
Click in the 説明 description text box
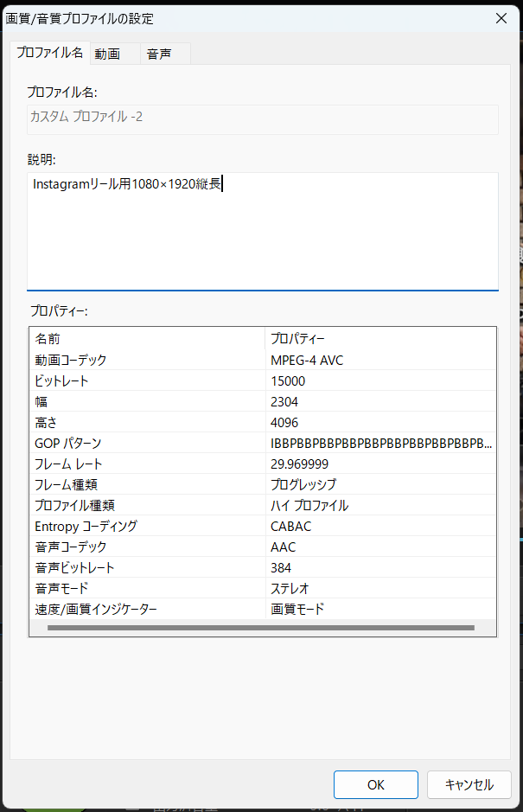point(263,231)
